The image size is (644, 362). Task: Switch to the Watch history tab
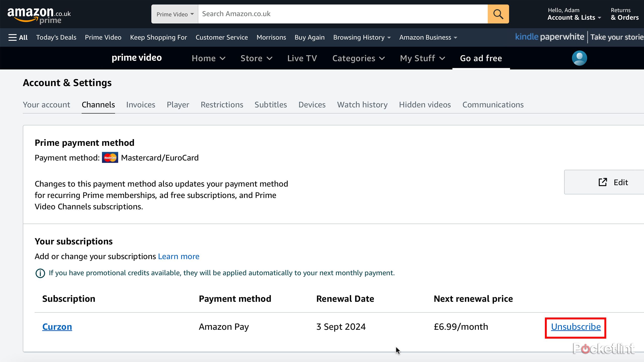[362, 105]
